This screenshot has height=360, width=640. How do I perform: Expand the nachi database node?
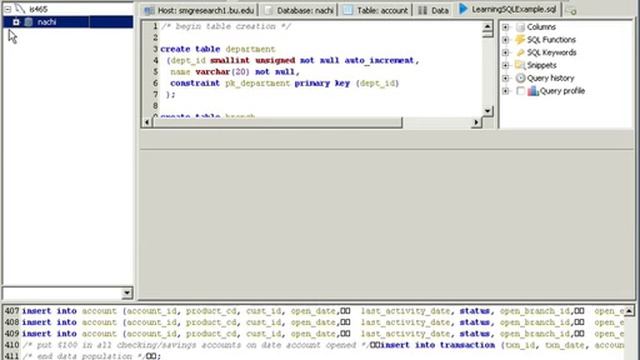click(x=16, y=22)
